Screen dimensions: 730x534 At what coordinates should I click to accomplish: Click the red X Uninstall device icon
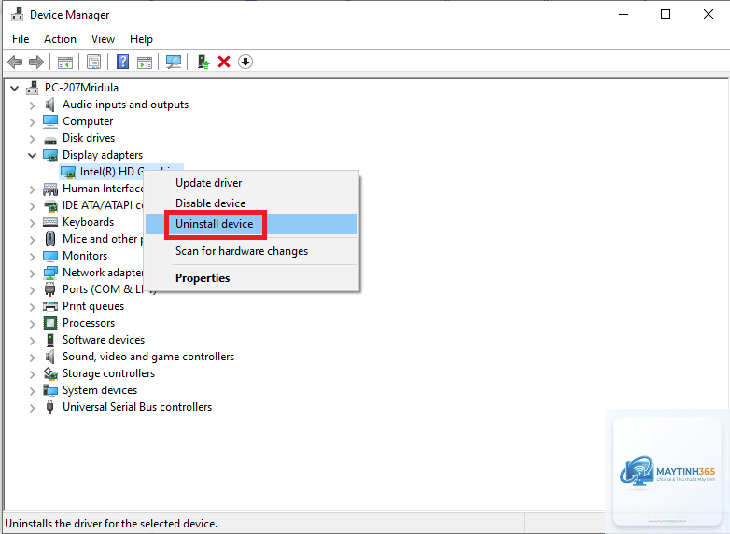tap(224, 61)
